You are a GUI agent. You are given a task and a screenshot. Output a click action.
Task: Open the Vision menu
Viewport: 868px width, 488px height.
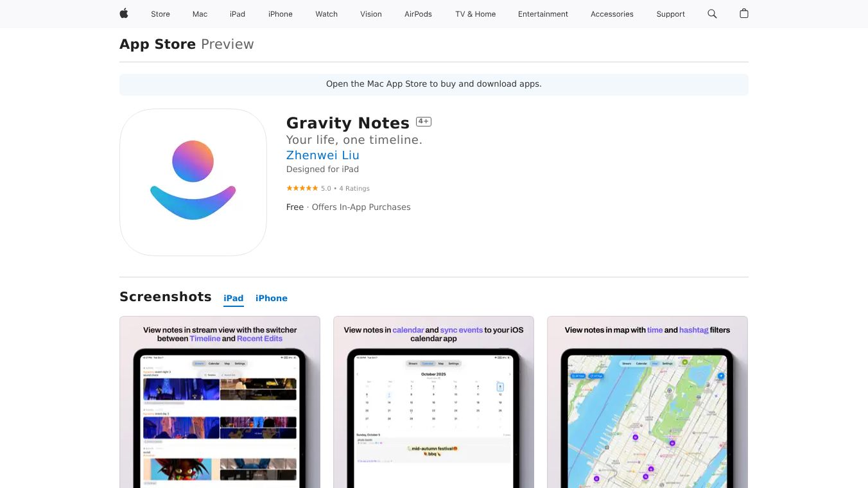tap(371, 14)
